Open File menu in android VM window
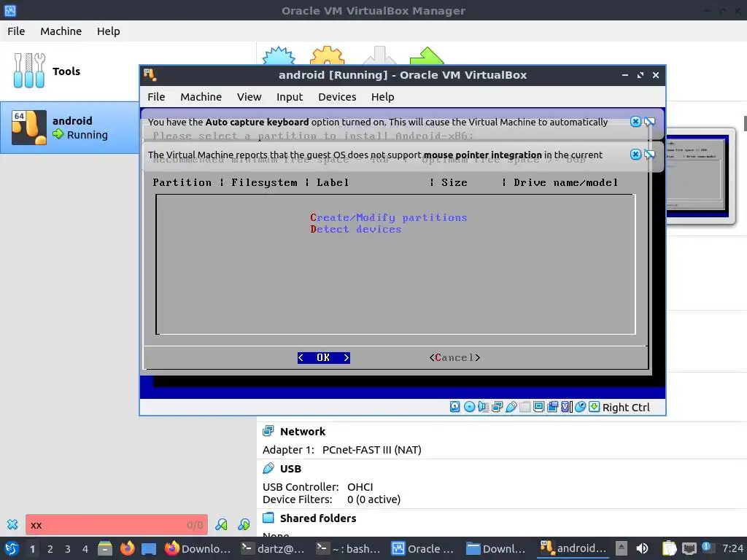747x560 pixels. click(x=156, y=97)
